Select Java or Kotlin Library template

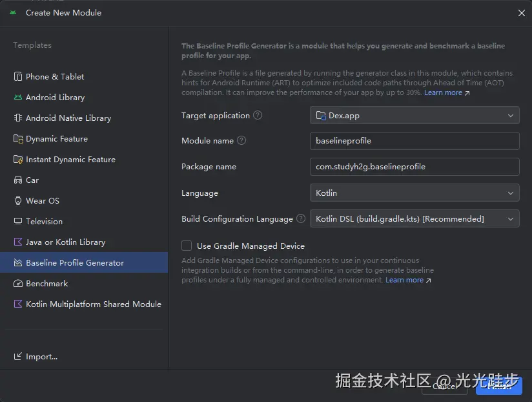tap(65, 242)
